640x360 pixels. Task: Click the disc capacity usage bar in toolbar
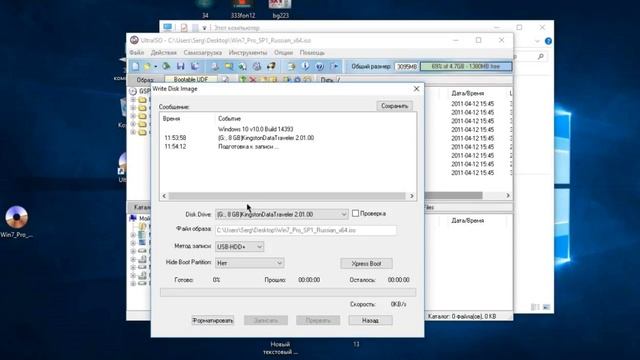[x=465, y=66]
